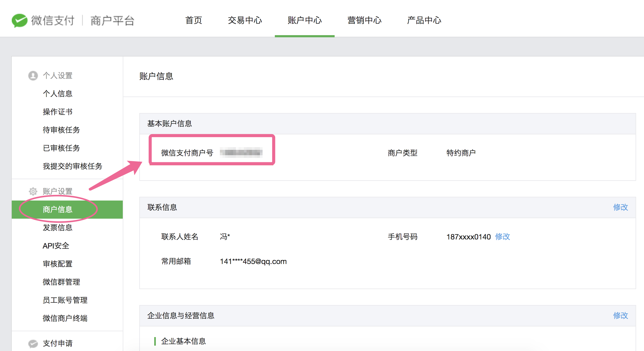This screenshot has width=644, height=351.
Task: Click 修改 next to the phone number
Action: [x=502, y=237]
